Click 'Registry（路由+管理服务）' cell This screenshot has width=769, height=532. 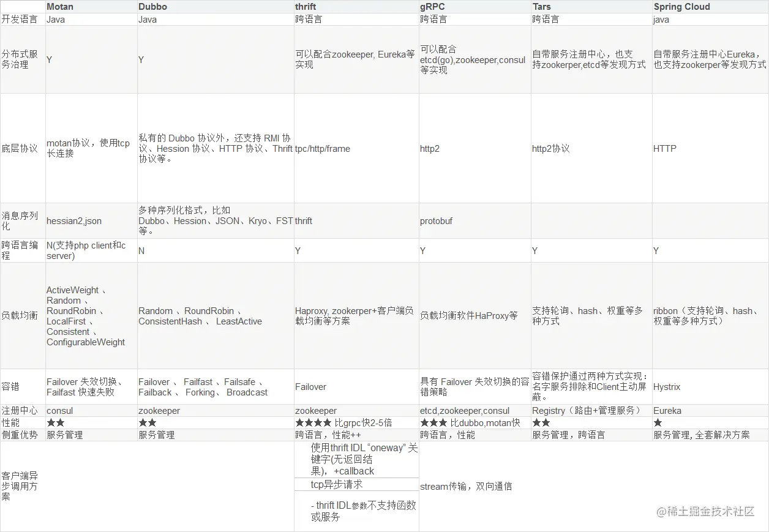pyautogui.click(x=588, y=411)
